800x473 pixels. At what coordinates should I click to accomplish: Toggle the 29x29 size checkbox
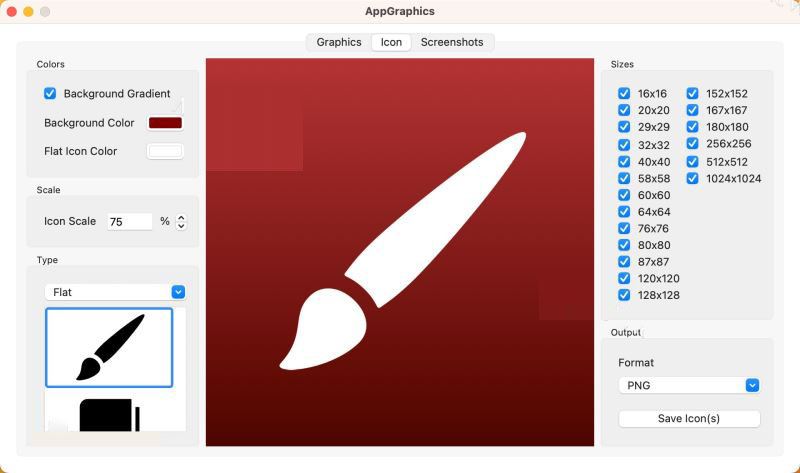pos(624,127)
